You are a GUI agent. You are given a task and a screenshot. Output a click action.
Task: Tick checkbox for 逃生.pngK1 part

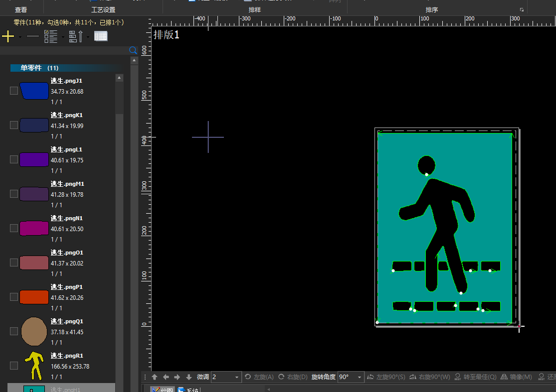[14, 125]
